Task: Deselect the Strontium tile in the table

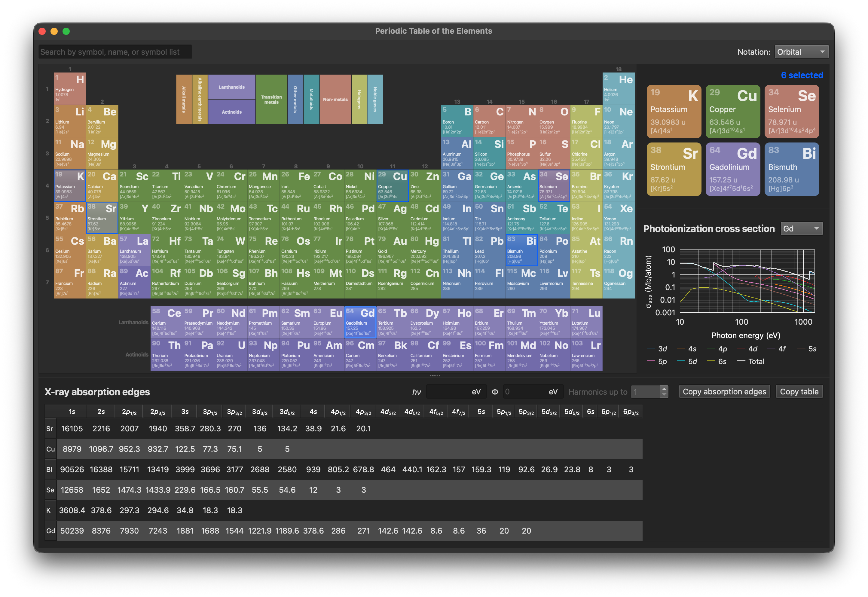Action: [102, 218]
